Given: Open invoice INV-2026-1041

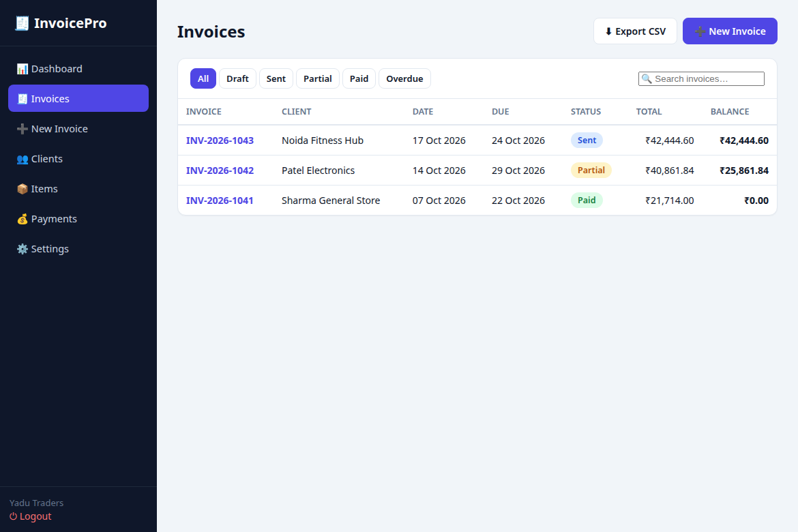Looking at the screenshot, I should coord(220,201).
